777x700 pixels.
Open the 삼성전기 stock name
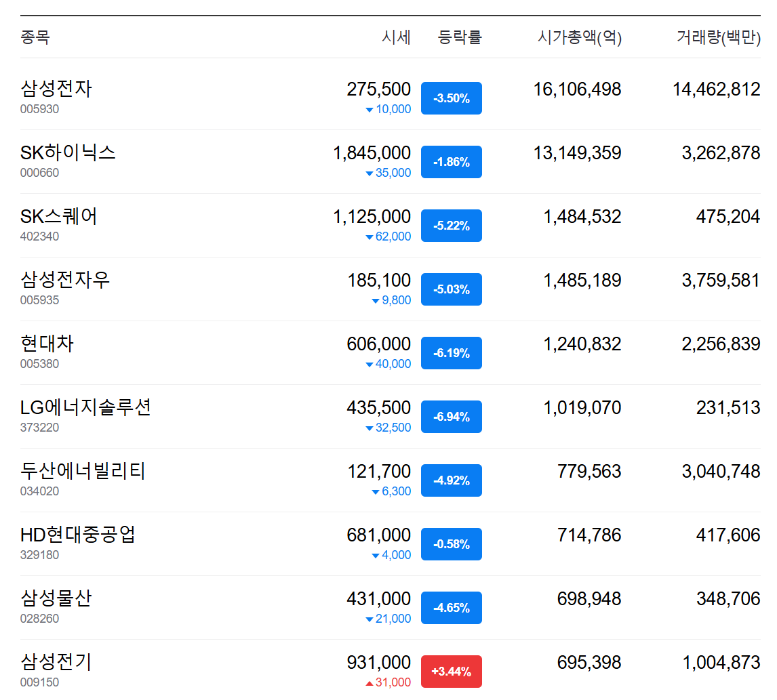pyautogui.click(x=56, y=662)
